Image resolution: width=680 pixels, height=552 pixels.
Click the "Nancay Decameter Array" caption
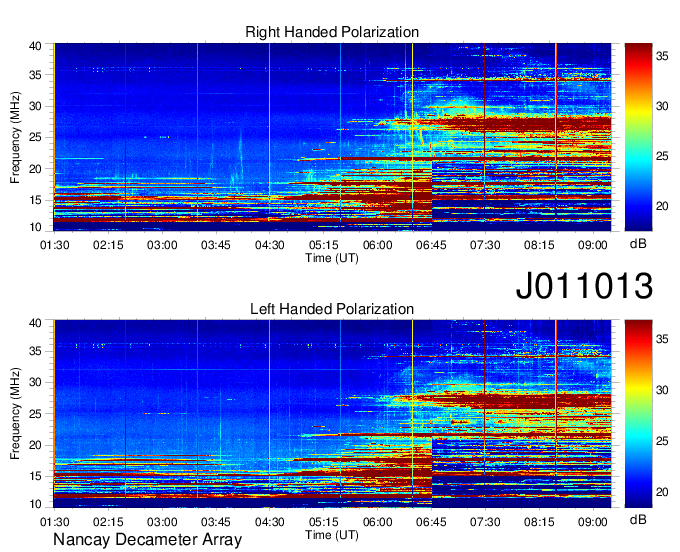(x=147, y=540)
